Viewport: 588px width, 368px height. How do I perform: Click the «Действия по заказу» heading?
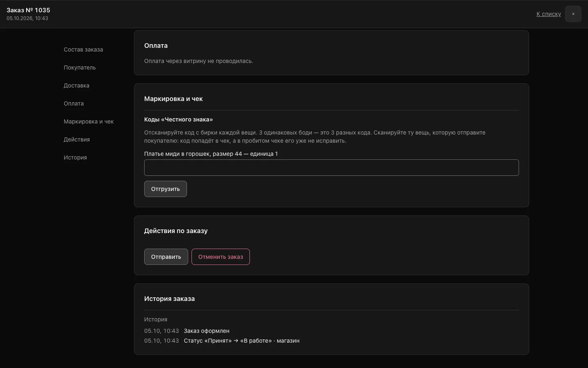click(176, 231)
